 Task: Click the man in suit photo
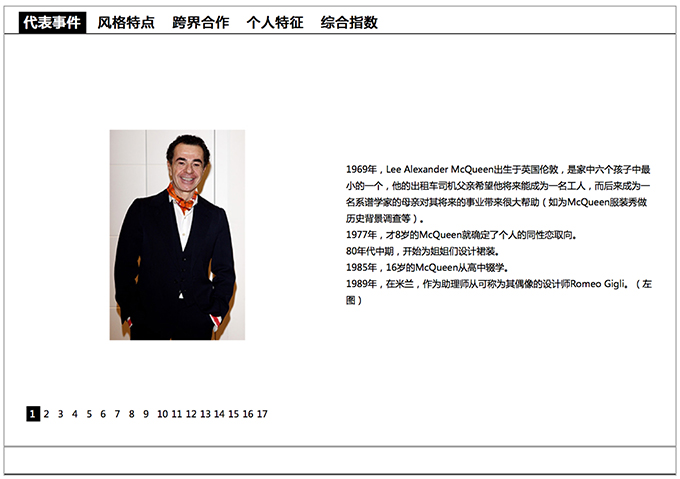177,235
